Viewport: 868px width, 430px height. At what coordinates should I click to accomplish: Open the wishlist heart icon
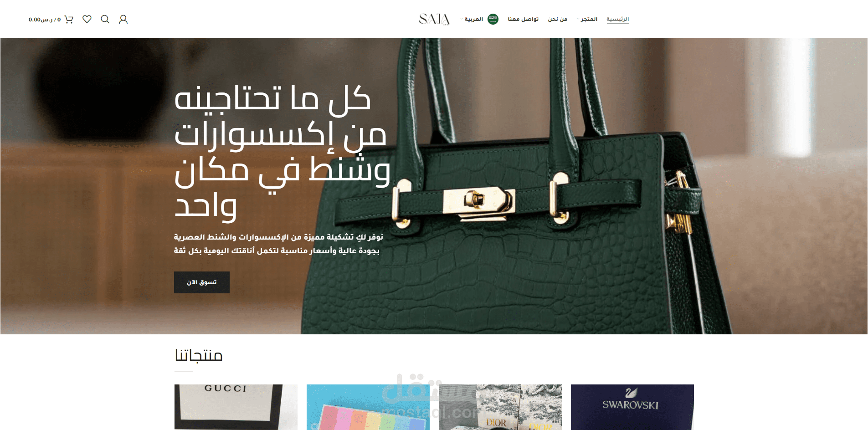pyautogui.click(x=87, y=19)
